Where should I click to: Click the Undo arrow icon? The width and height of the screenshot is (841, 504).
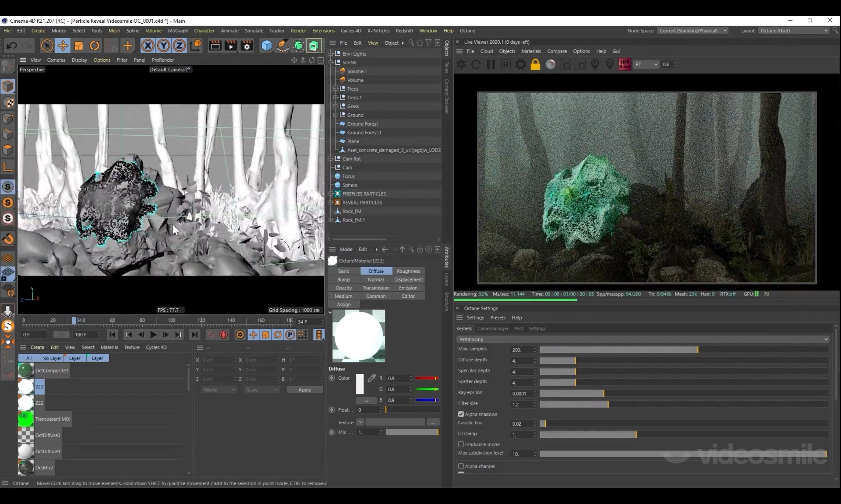click(12, 46)
